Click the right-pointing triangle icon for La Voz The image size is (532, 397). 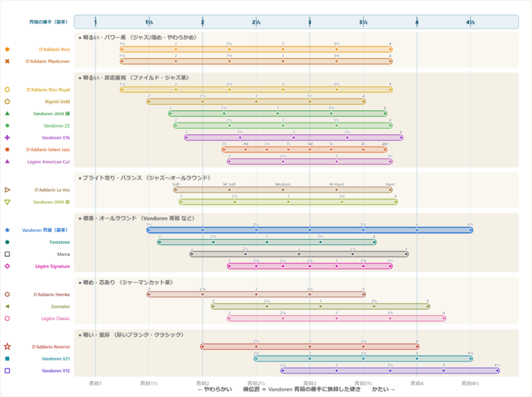pos(7,190)
